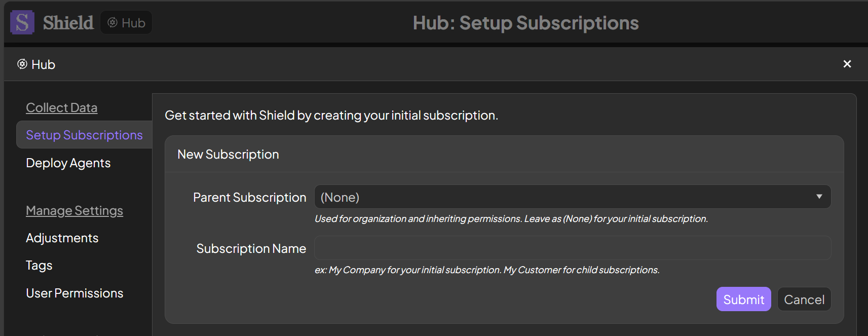Image resolution: width=868 pixels, height=336 pixels.
Task: Click the 'Get started with Shield' intro text
Action: click(331, 115)
